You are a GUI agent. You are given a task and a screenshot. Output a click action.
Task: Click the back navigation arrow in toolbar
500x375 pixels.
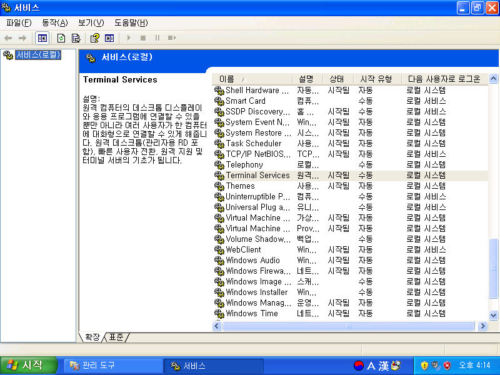tap(8, 38)
